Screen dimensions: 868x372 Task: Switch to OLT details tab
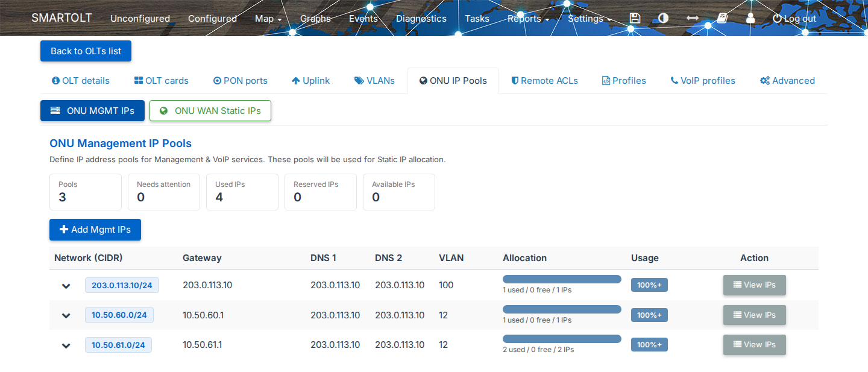click(81, 81)
